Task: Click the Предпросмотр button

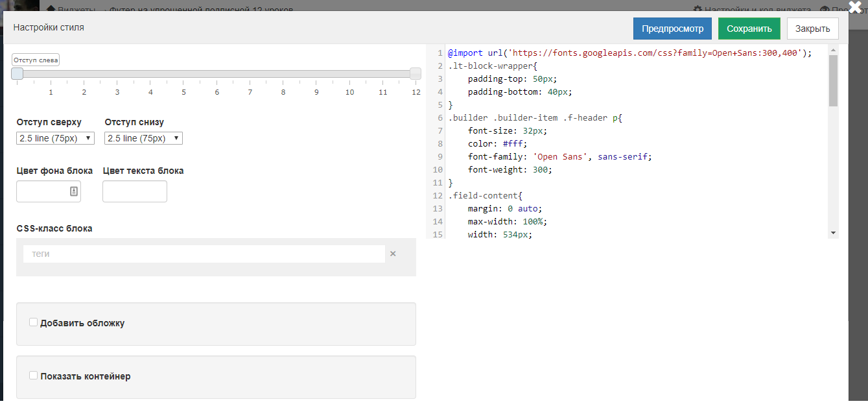Action: pyautogui.click(x=672, y=29)
